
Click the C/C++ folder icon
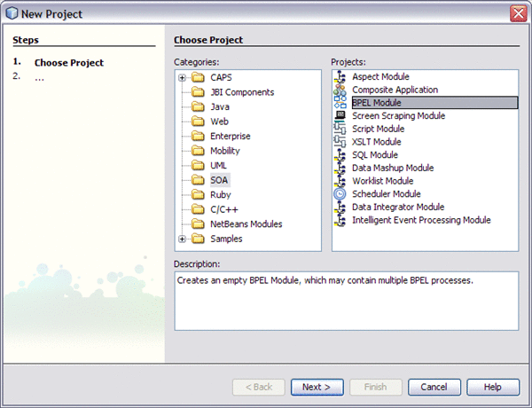point(198,209)
